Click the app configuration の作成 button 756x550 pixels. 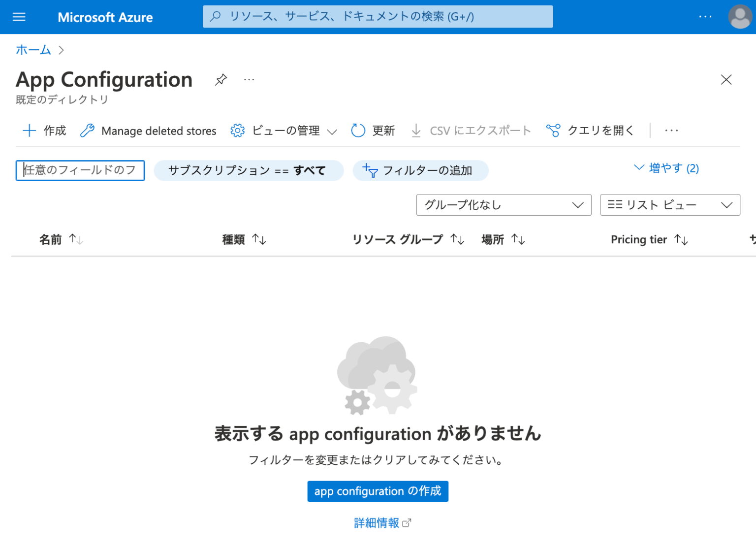[378, 491]
